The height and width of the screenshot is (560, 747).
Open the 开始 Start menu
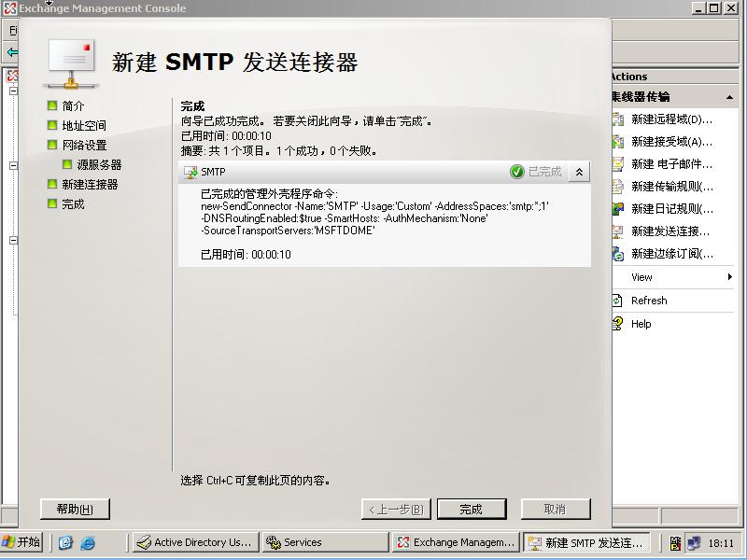click(22, 542)
